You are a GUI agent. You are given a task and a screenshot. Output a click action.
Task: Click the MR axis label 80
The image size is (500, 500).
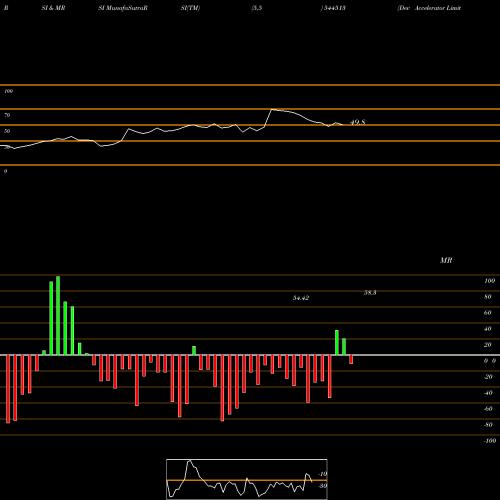click(x=487, y=297)
